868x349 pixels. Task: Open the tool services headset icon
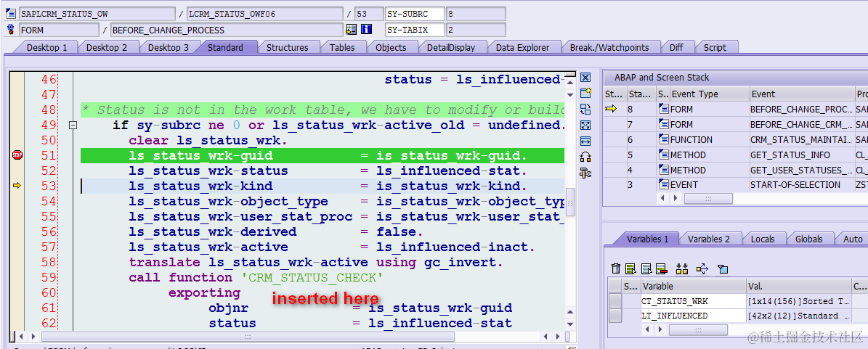[585, 157]
